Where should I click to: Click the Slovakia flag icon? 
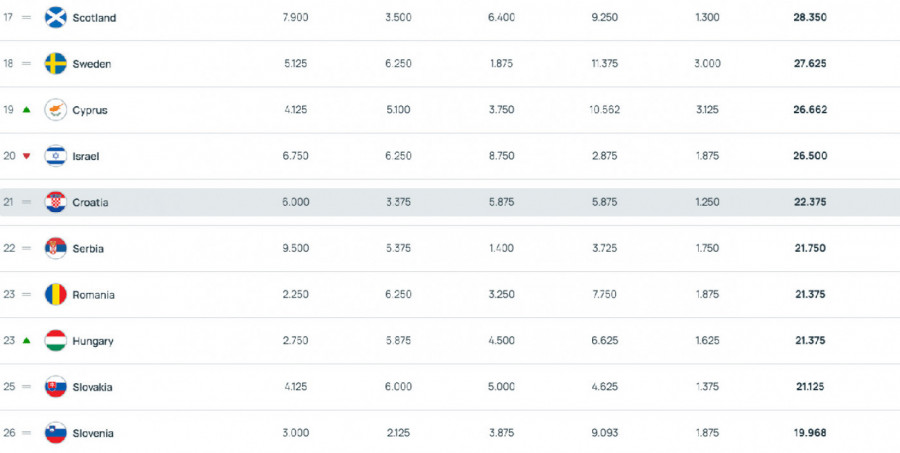[x=56, y=386]
